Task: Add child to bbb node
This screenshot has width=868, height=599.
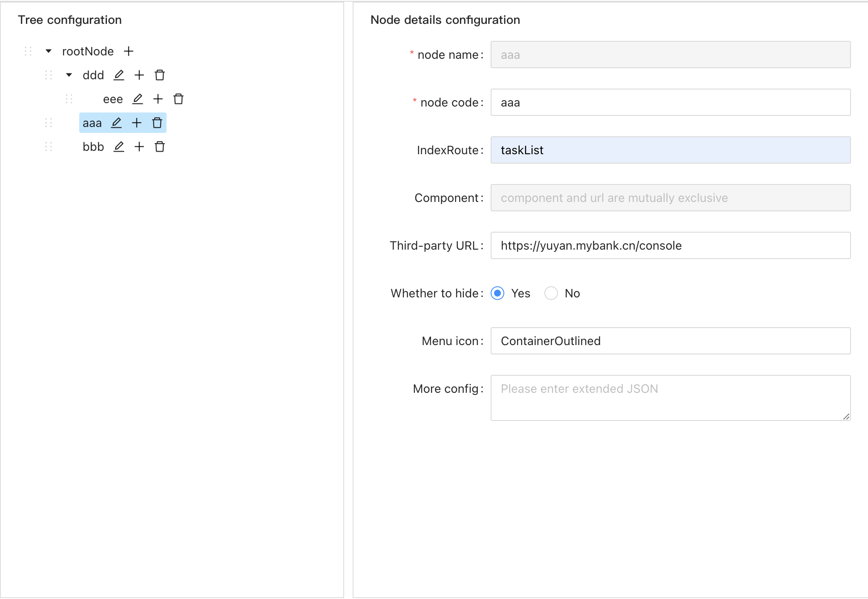Action: click(139, 147)
